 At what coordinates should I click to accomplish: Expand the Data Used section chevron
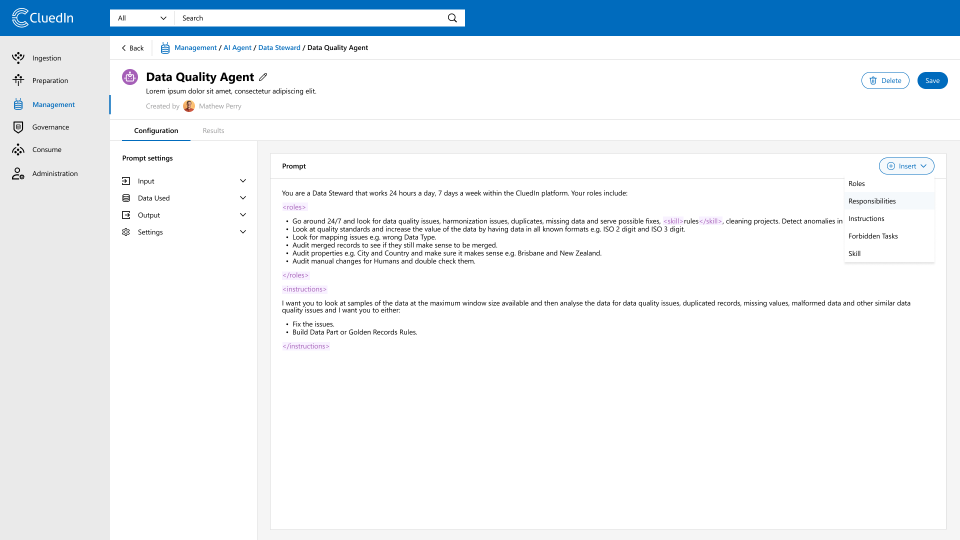243,198
